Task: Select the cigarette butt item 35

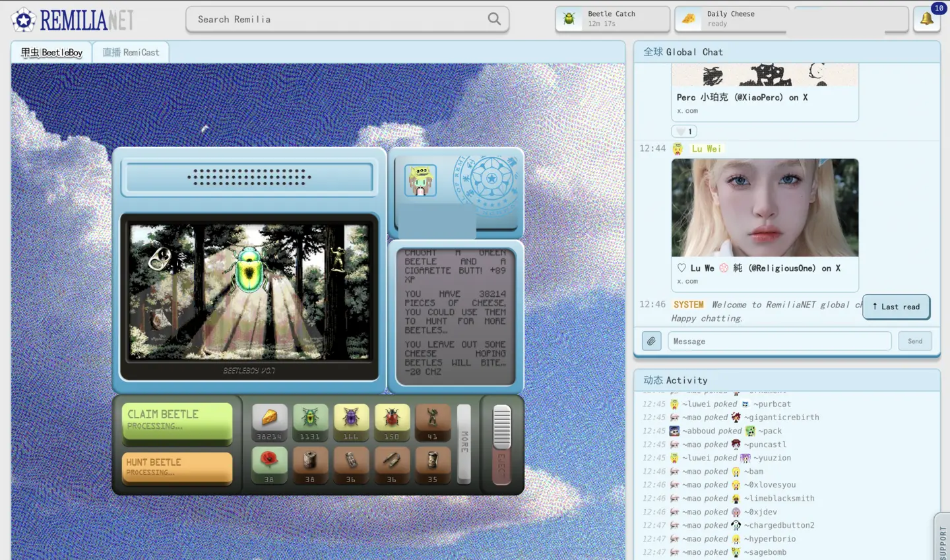Action: 433,465
